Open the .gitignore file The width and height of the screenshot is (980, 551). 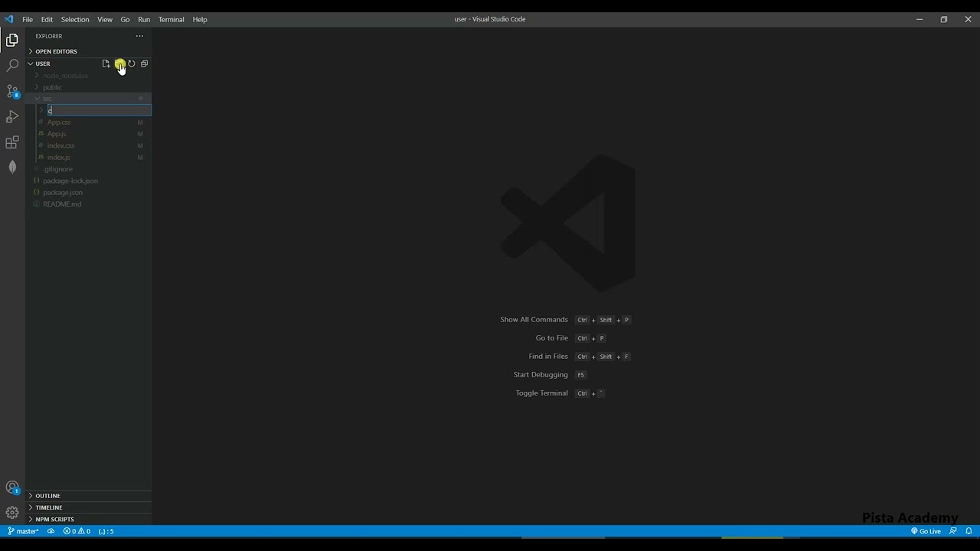tap(89, 169)
